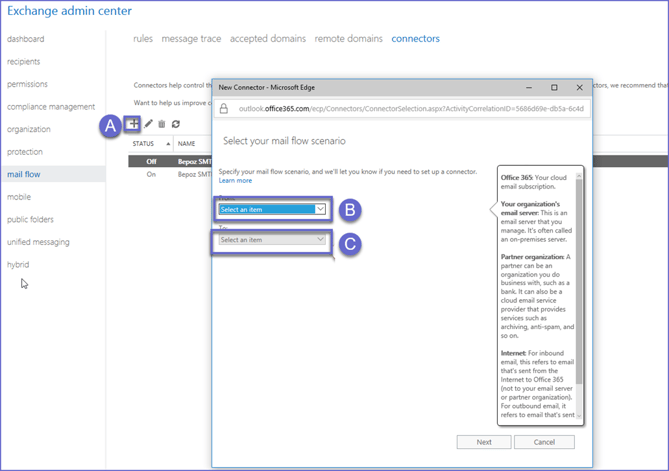Click the lock icon in address bar
This screenshot has height=471, width=669.
pyautogui.click(x=224, y=108)
